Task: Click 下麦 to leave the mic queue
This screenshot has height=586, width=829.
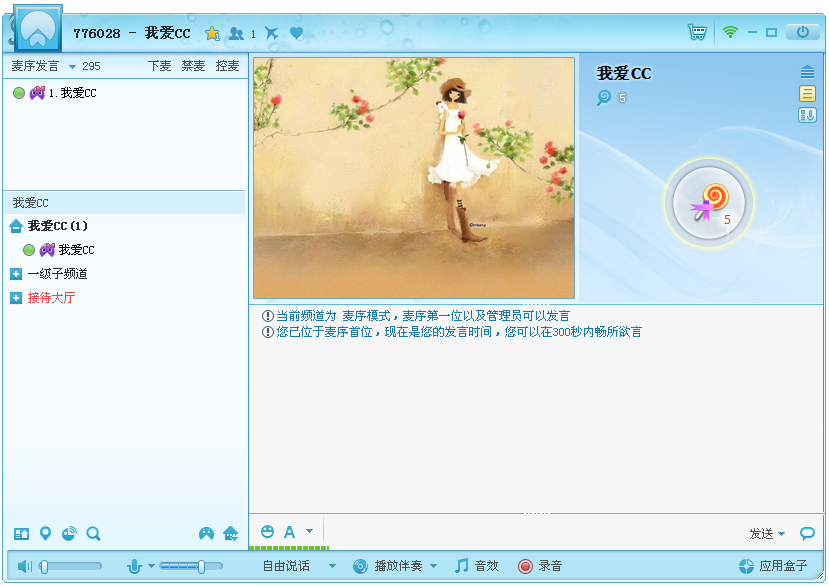Action: click(x=159, y=66)
